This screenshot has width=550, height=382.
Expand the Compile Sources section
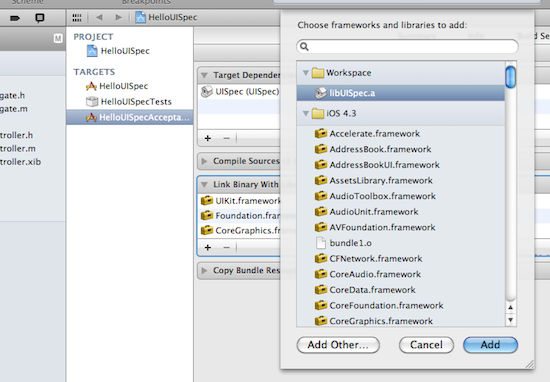(x=204, y=161)
